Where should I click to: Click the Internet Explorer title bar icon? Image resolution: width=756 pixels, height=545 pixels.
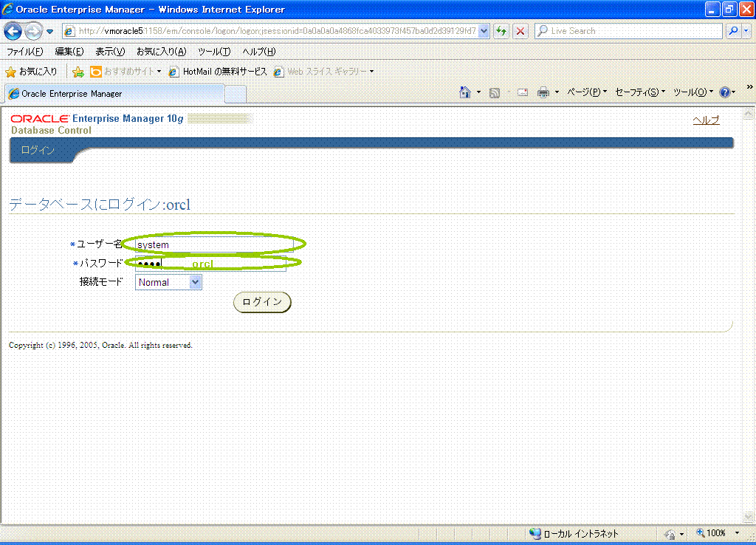[7, 9]
